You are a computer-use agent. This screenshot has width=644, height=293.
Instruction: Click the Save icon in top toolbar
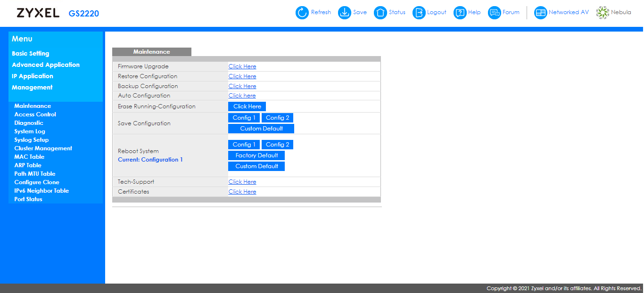(x=345, y=13)
